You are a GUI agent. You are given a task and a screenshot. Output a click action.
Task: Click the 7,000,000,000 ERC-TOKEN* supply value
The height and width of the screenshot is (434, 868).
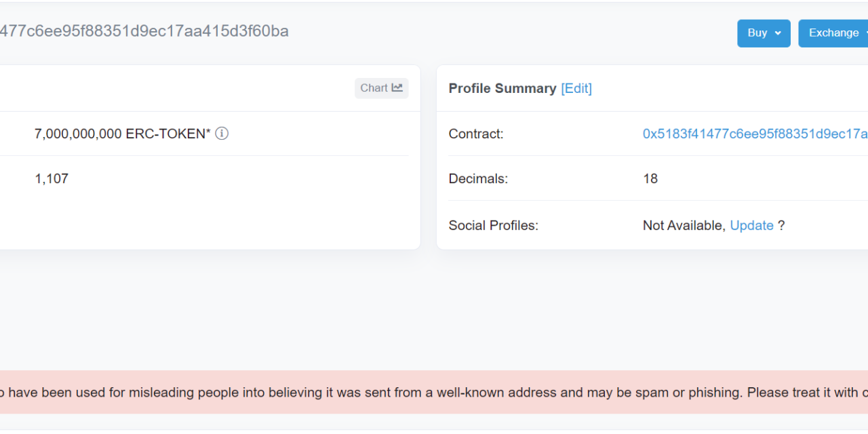pos(122,134)
